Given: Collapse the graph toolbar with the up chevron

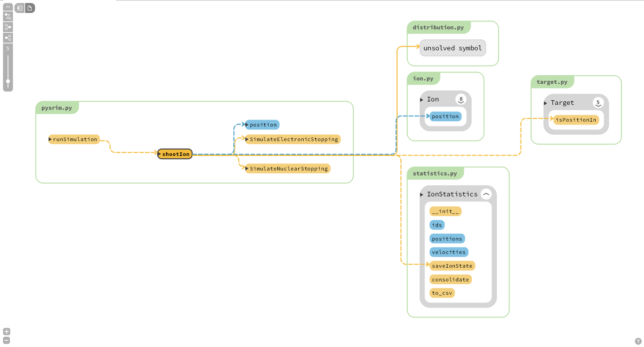Looking at the screenshot, I should click(x=8, y=7).
